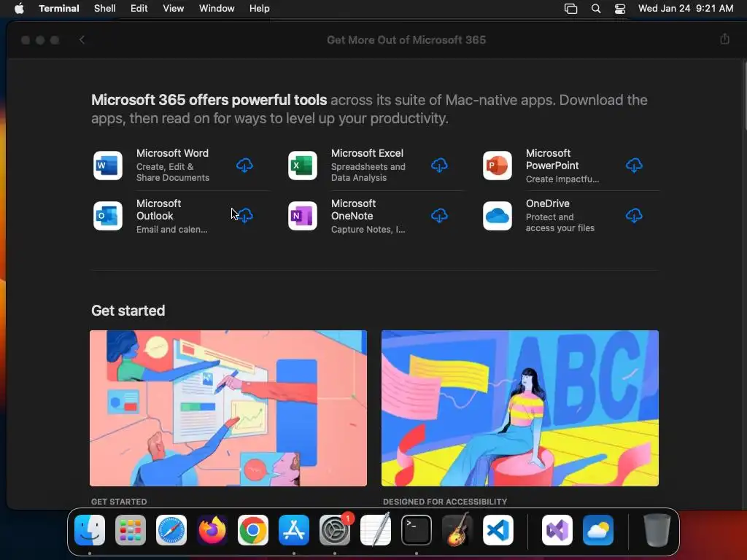
Task: Download Microsoft Word via cloud icon
Action: (244, 166)
